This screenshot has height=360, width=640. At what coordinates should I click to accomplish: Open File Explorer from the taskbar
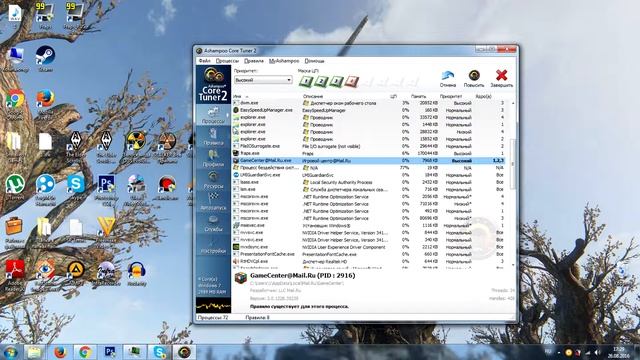(35, 352)
